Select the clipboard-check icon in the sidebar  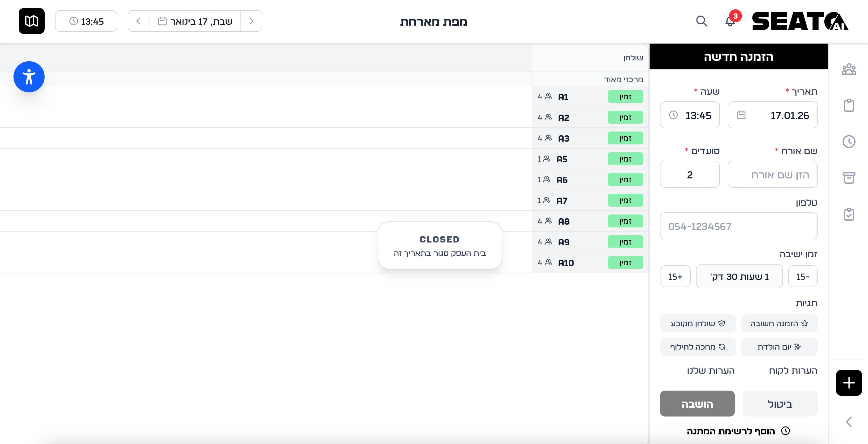tap(849, 214)
